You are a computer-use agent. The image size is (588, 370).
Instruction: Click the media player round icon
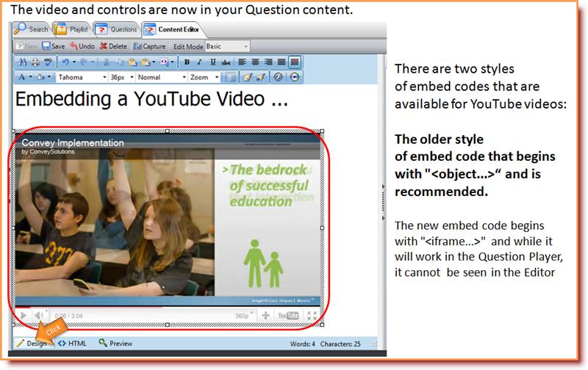pyautogui.click(x=295, y=77)
